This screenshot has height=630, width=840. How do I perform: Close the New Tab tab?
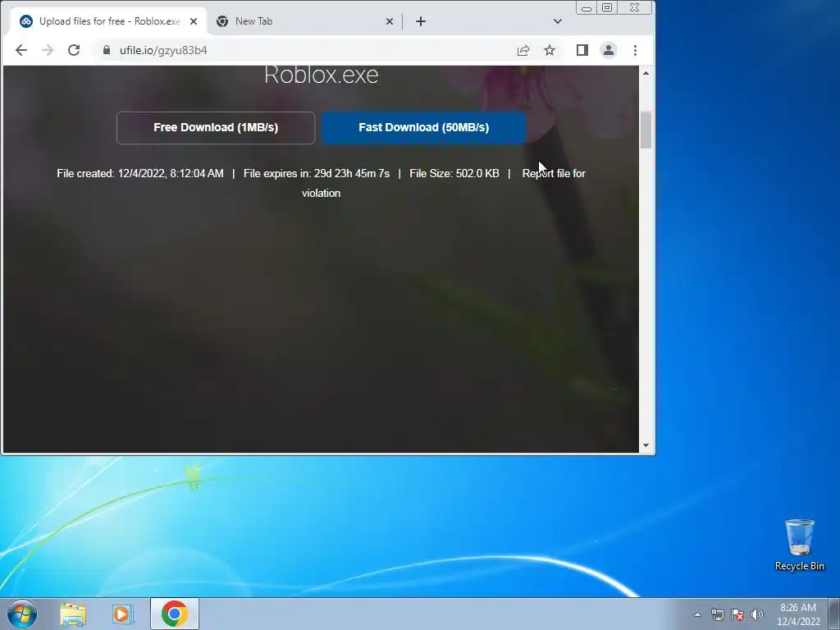pos(390,21)
